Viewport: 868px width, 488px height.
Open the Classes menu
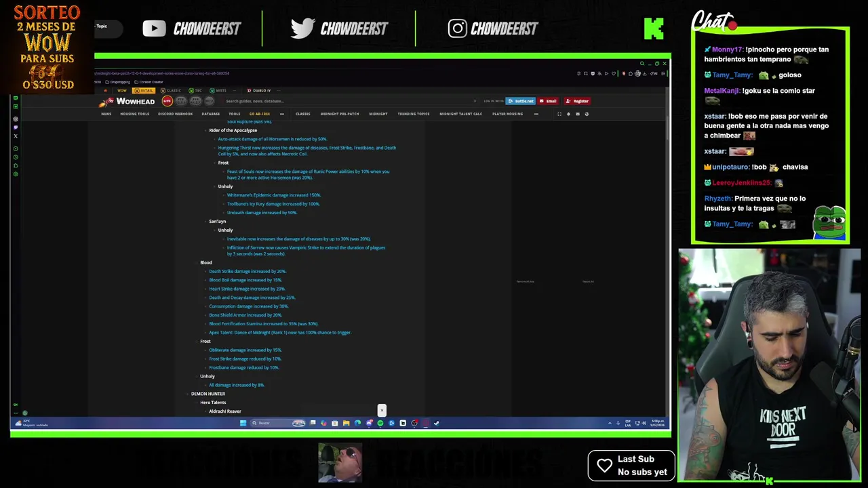pyautogui.click(x=302, y=114)
